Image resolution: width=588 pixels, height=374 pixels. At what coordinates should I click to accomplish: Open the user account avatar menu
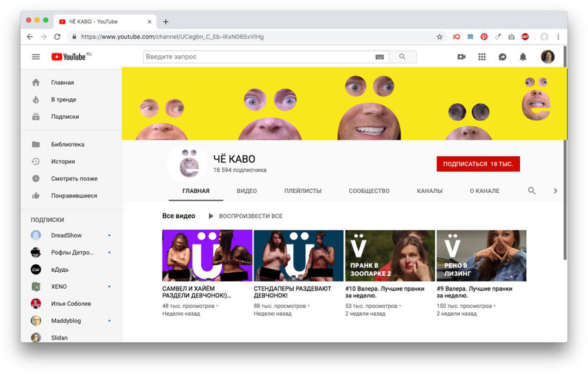[x=547, y=57]
